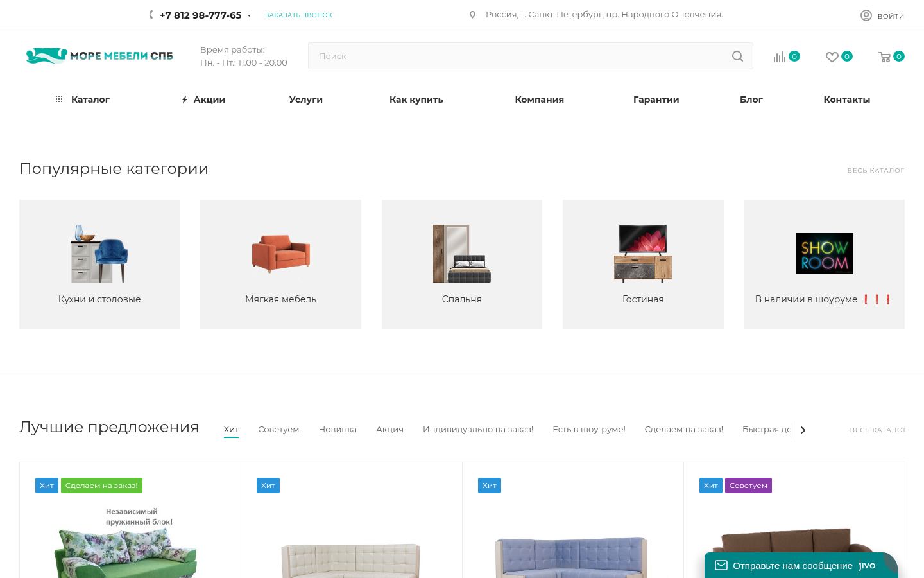The image size is (924, 578).
Task: Select the Есть в шоу-руме! tab
Action: point(589,429)
